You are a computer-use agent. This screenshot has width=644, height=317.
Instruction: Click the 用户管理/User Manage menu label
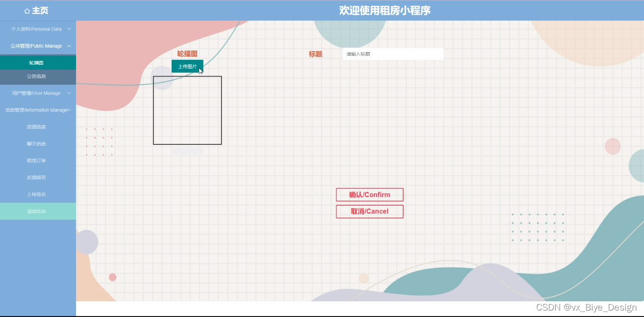click(x=36, y=93)
